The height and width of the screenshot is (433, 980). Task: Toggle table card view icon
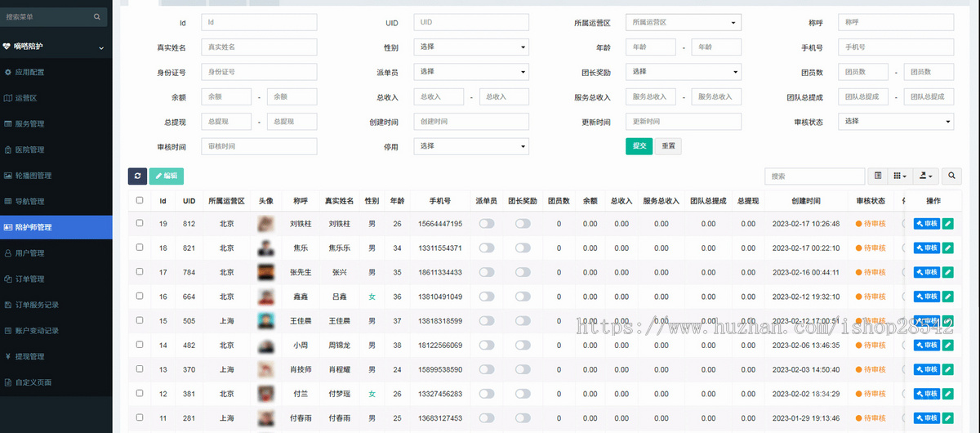(878, 176)
